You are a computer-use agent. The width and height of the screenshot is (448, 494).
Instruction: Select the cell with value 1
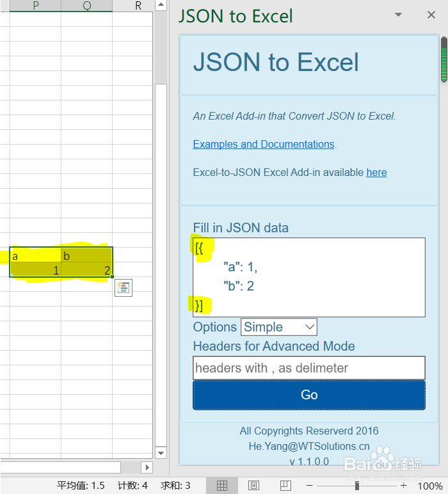click(35, 269)
